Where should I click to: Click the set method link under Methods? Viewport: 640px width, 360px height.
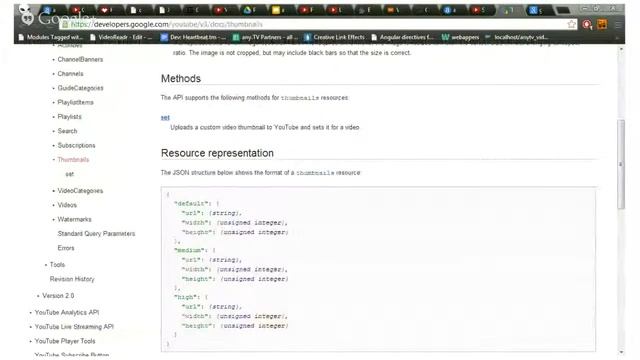coord(165,118)
